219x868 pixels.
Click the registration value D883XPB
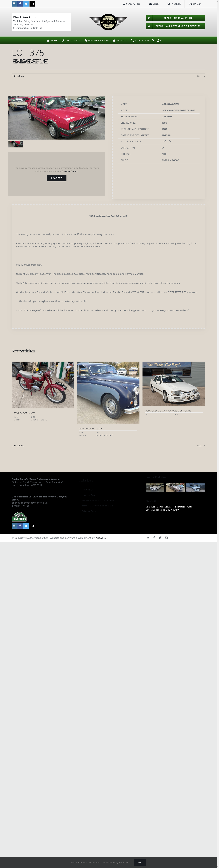(x=167, y=117)
